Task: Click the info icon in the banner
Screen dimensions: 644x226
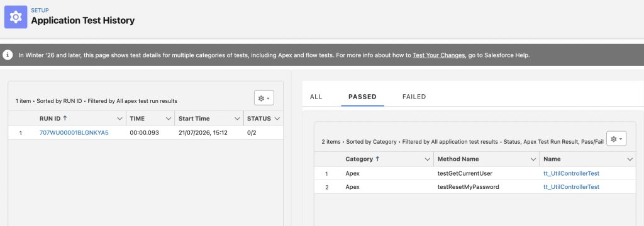Action: tap(8, 55)
